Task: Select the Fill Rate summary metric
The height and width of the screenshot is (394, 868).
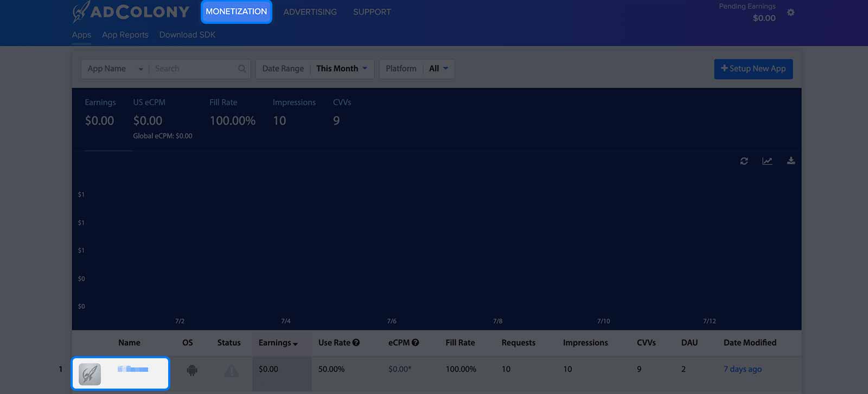Action: pos(232,114)
